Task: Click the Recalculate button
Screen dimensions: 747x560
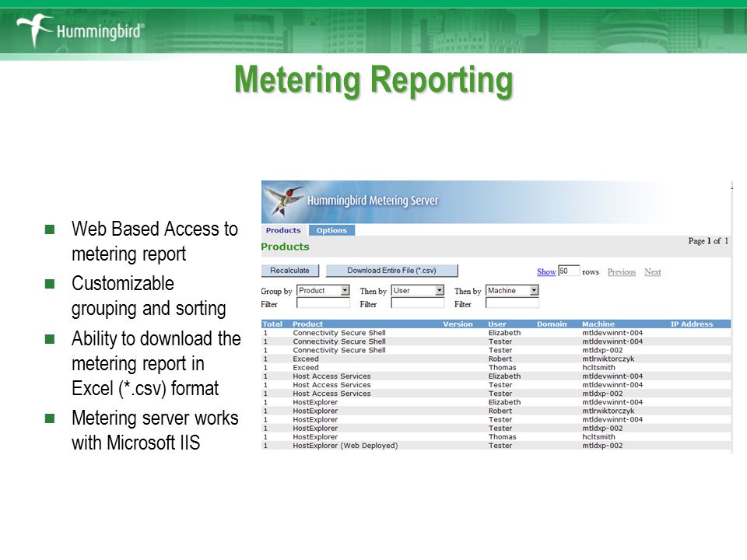Action: pos(289,271)
